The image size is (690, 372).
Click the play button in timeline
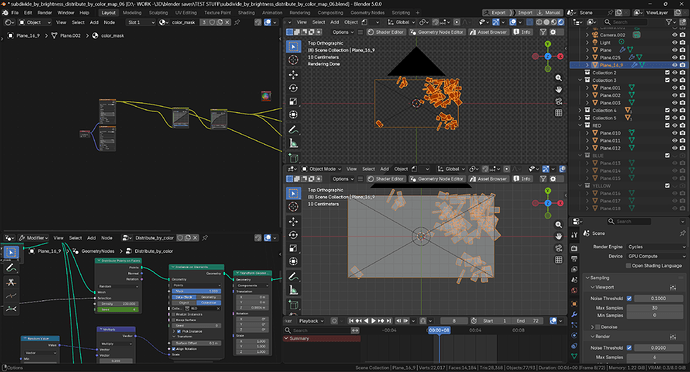pos(373,321)
